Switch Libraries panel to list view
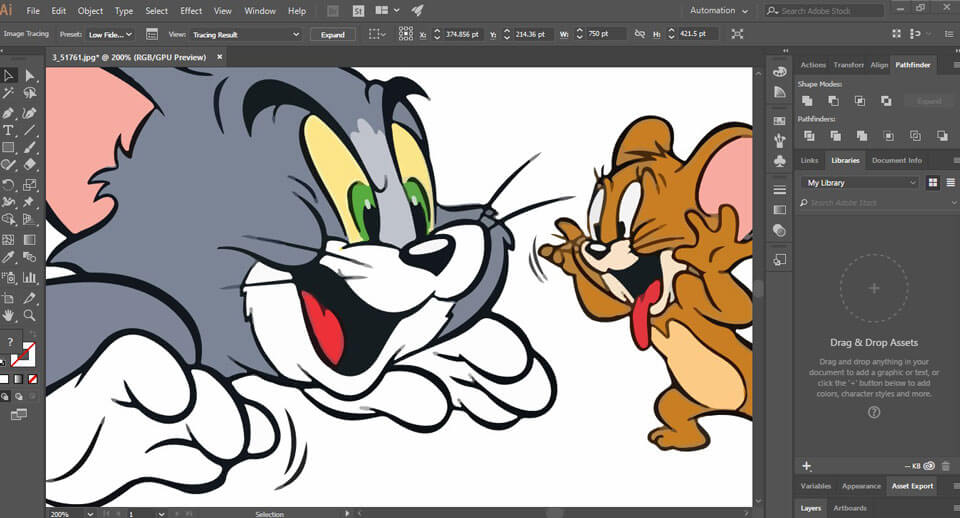 click(950, 183)
